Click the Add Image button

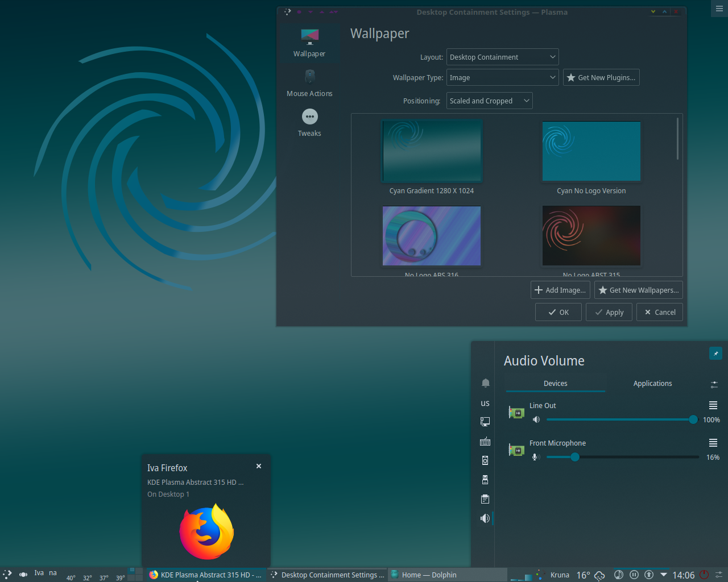[x=560, y=290]
